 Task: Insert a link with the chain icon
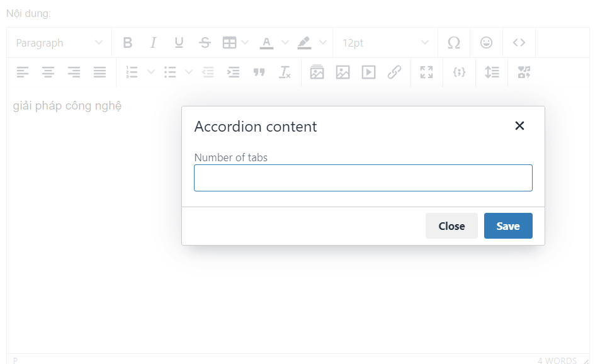point(394,72)
